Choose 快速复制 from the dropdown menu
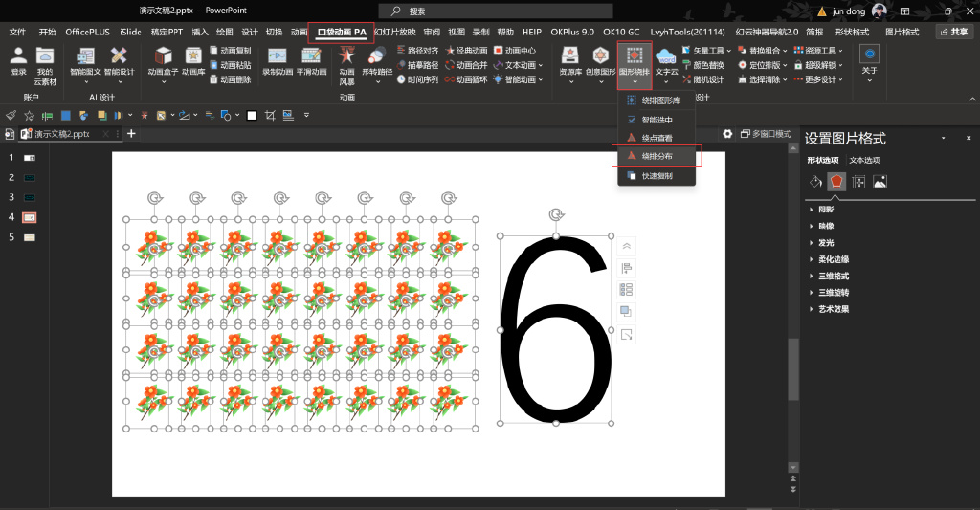 coord(657,176)
